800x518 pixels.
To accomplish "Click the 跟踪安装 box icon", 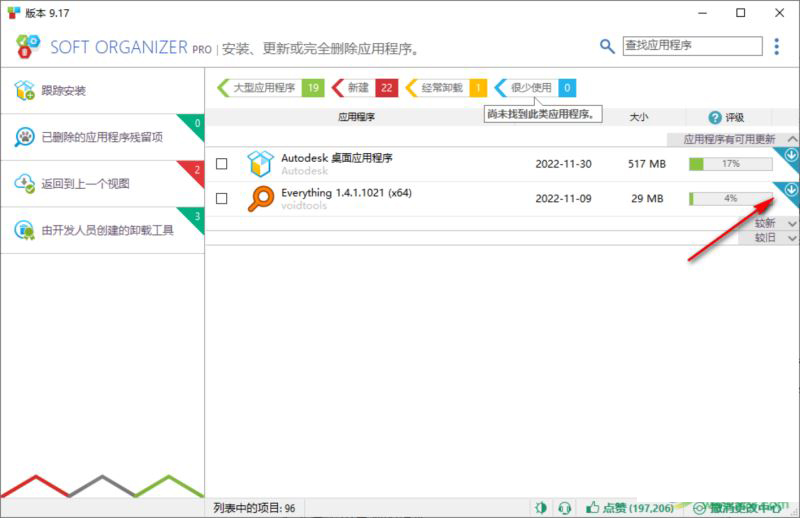I will tap(24, 90).
